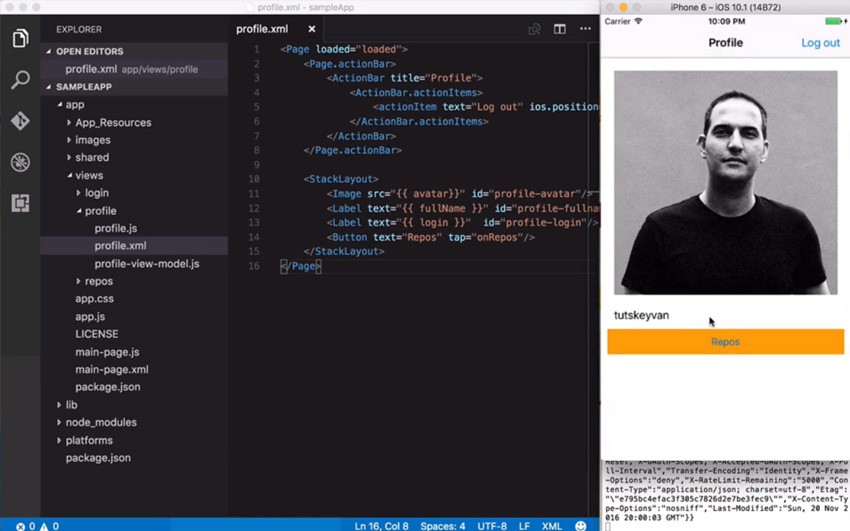
Task: Select profile.xml in the profile folder
Action: [134, 245]
